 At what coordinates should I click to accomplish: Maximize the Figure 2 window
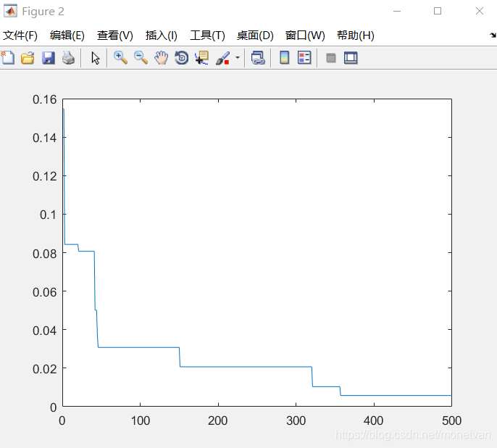438,11
